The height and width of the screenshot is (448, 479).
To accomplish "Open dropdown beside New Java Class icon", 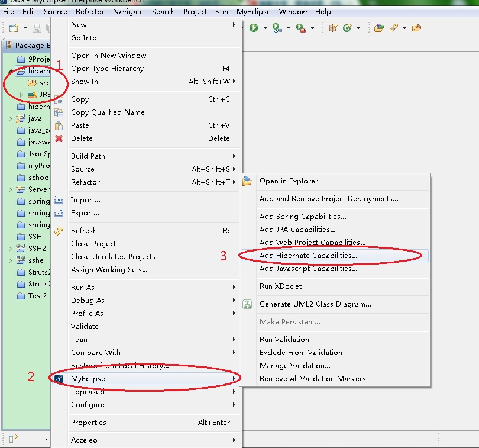I will [x=358, y=28].
